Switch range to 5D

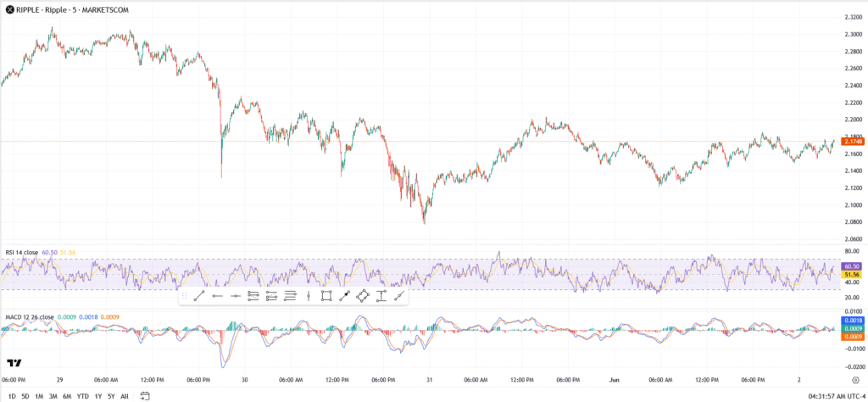pyautogui.click(x=25, y=395)
